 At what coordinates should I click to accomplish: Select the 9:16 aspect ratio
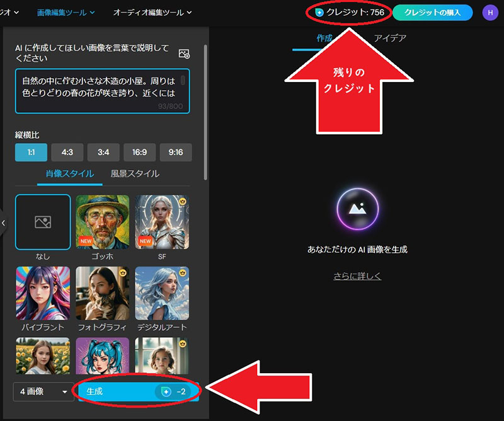[176, 152]
